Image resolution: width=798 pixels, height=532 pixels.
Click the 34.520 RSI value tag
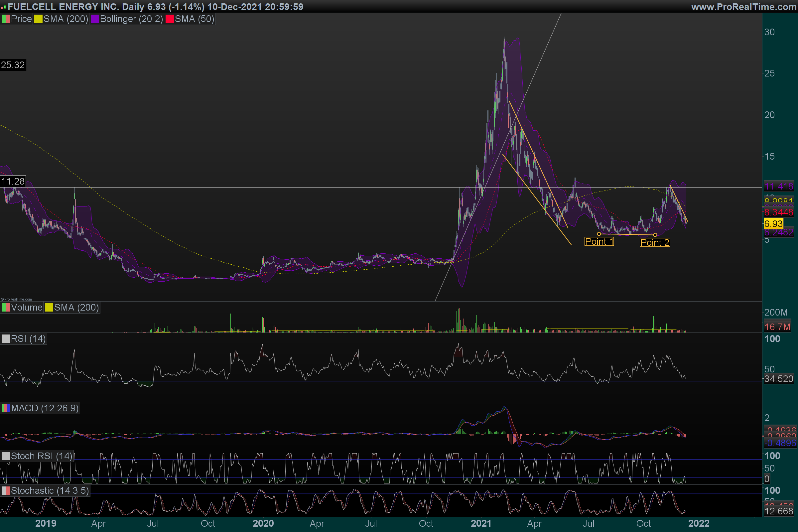pyautogui.click(x=778, y=379)
